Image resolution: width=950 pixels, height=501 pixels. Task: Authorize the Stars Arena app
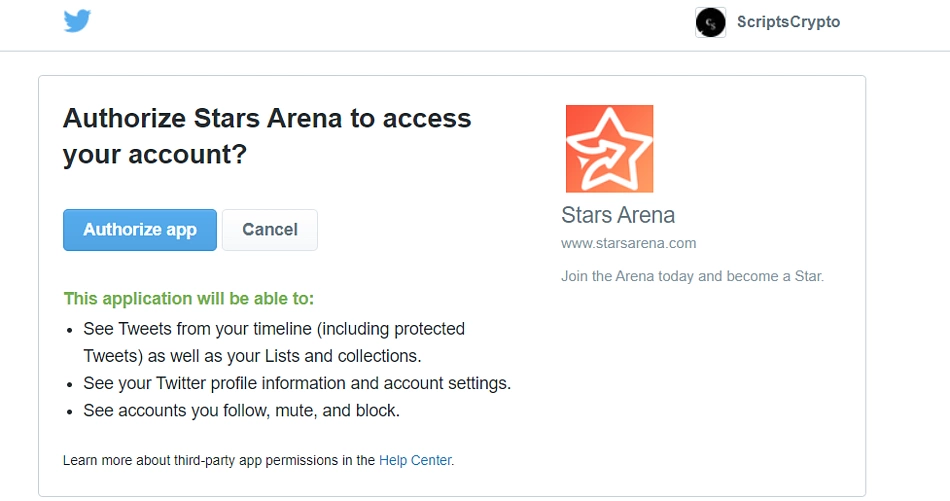pyautogui.click(x=140, y=230)
